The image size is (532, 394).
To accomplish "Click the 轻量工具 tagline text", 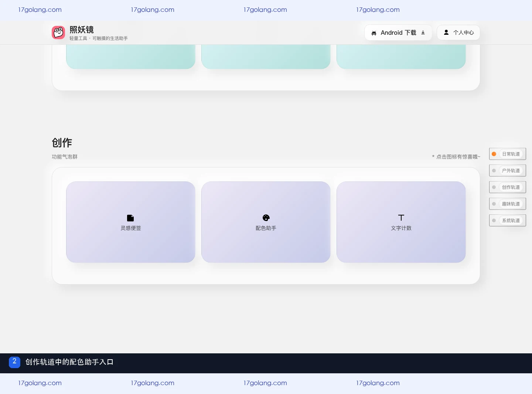I will point(99,38).
